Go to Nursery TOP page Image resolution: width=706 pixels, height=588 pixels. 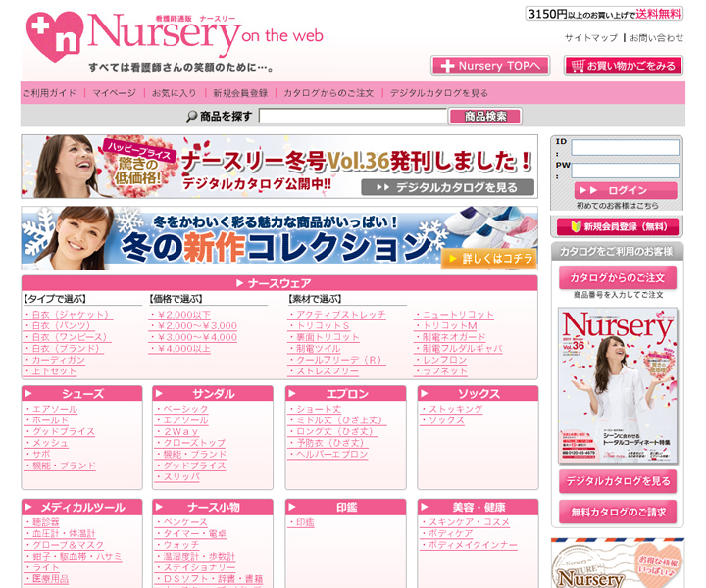point(489,66)
